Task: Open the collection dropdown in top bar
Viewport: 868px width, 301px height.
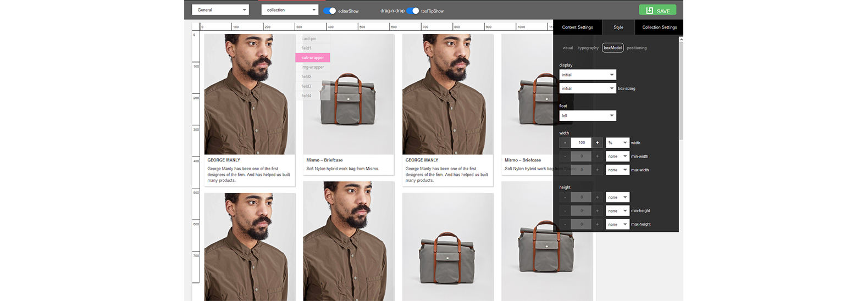Action: [290, 10]
